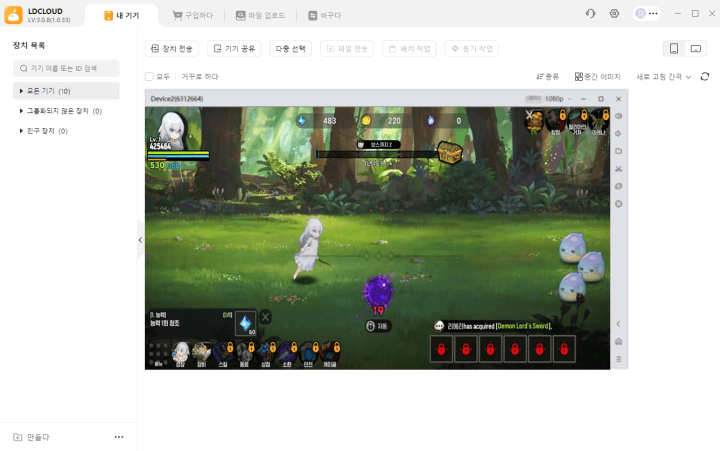Click 다중 선택 button
Screen dimensions: 720x451
290,48
